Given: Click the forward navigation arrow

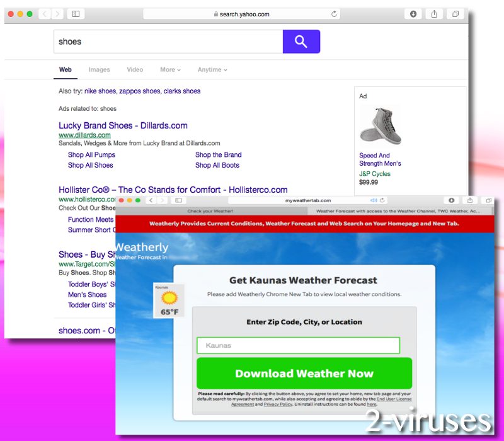Looking at the screenshot, I should (x=58, y=13).
